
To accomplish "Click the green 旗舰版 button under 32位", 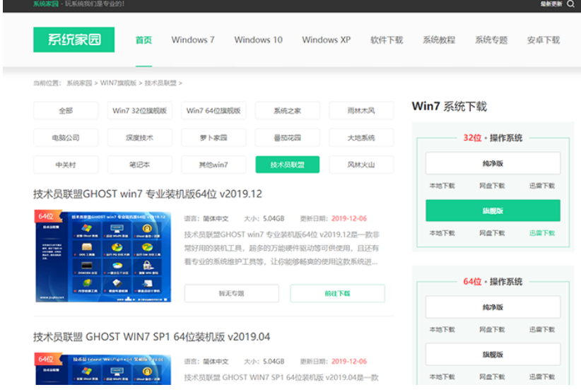I will click(493, 210).
